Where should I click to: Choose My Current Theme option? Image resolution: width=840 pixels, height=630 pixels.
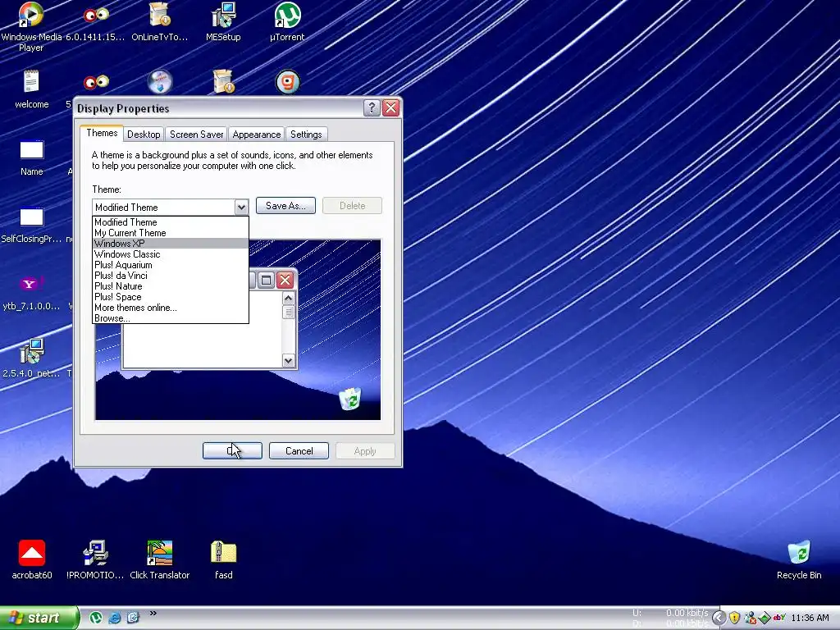click(x=171, y=232)
